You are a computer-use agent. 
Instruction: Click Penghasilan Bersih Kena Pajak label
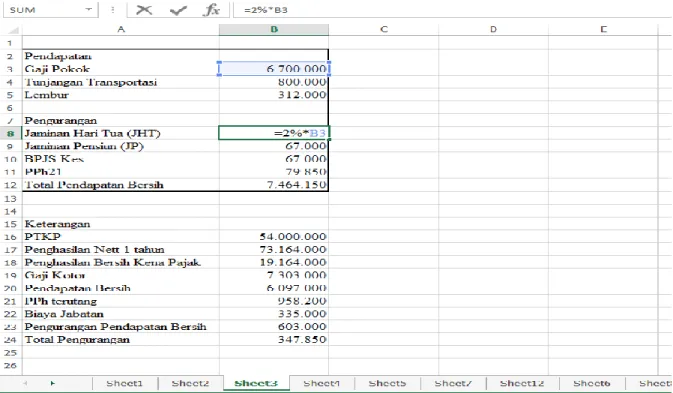tap(121, 263)
